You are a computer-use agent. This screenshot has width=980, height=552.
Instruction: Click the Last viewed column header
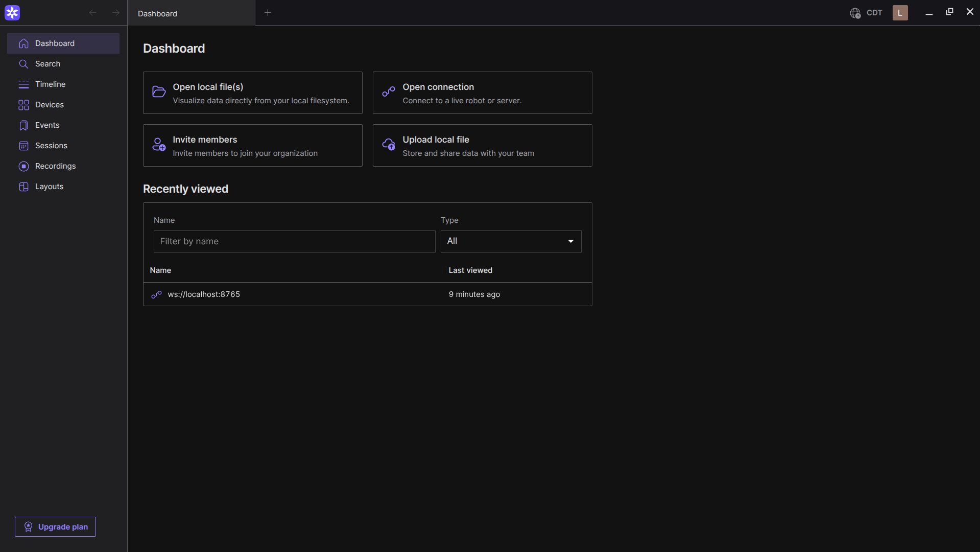pyautogui.click(x=470, y=270)
